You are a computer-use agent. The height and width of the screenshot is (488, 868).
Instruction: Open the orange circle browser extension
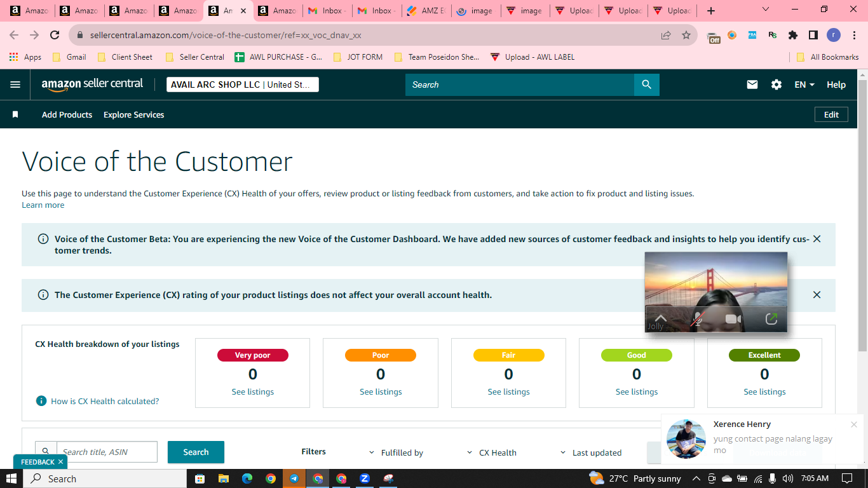click(x=732, y=36)
